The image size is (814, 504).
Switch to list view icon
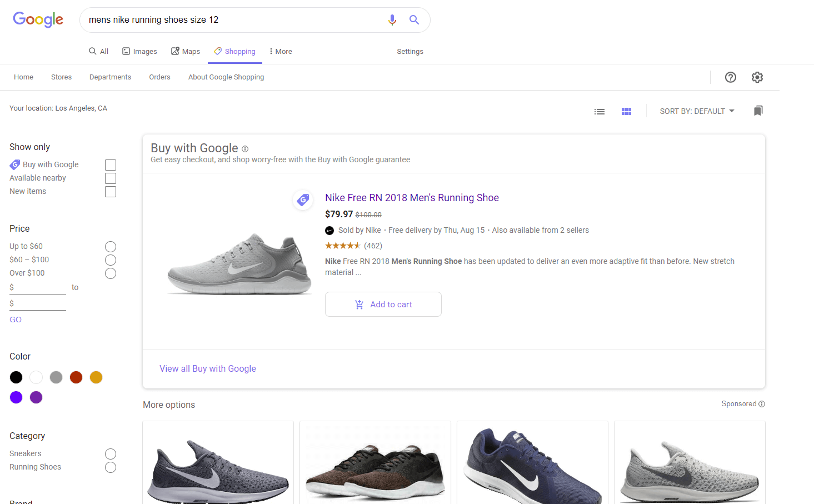[x=600, y=112]
